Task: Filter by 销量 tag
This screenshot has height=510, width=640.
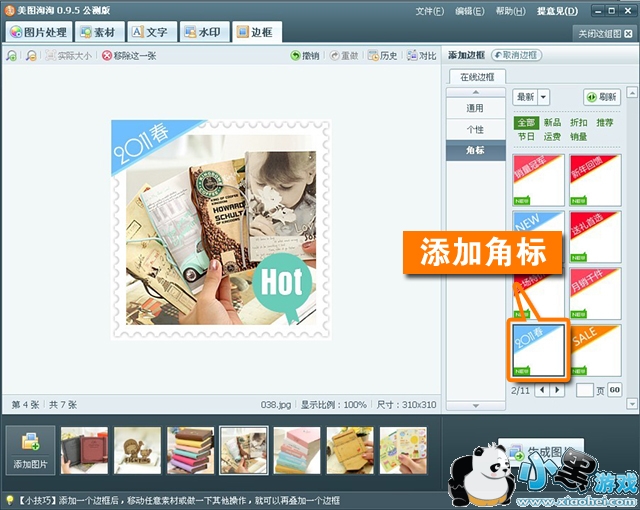Action: point(579,137)
